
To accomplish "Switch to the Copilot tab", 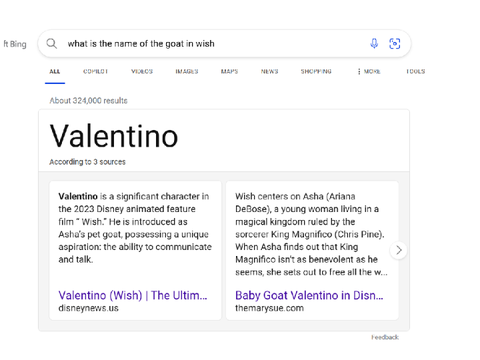I will 95,71.
